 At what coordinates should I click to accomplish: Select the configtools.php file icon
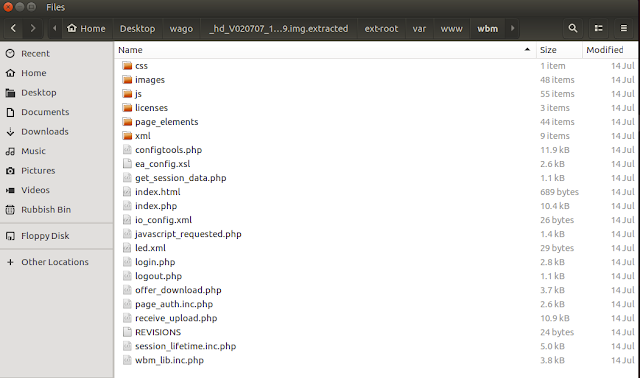tap(127, 150)
